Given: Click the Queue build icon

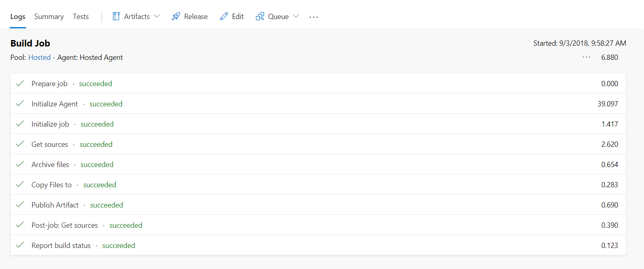Looking at the screenshot, I should pos(260,17).
